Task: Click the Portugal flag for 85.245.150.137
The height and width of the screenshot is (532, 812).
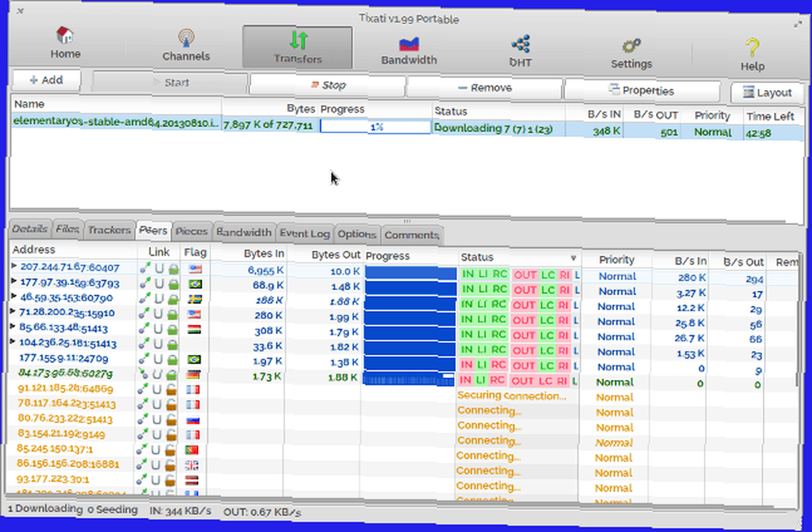Action: (192, 450)
